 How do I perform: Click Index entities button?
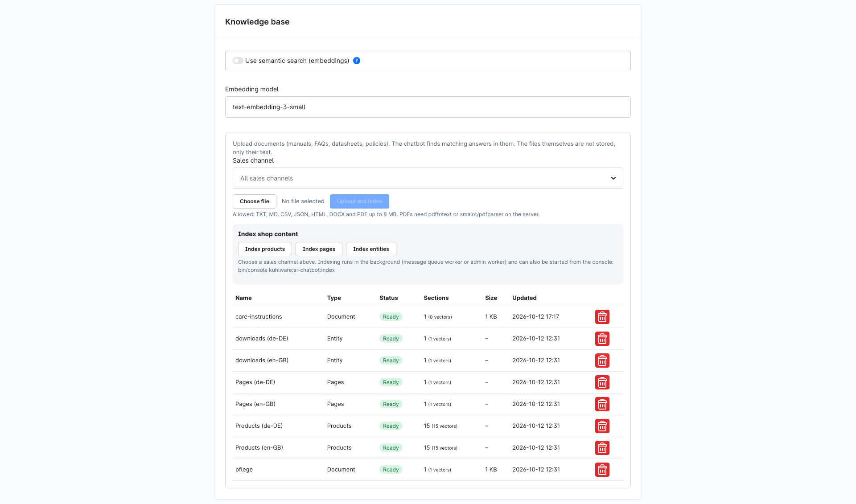371,249
